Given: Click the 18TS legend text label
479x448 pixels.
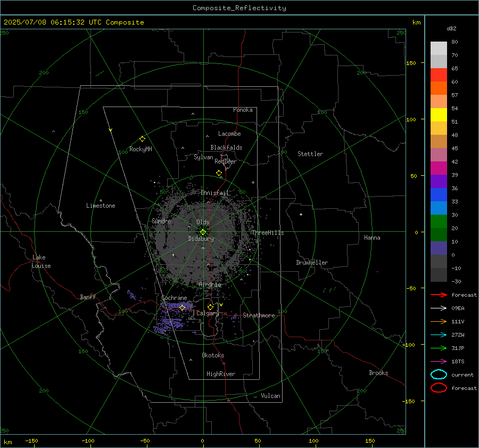Looking at the screenshot, I should pyautogui.click(x=458, y=362).
